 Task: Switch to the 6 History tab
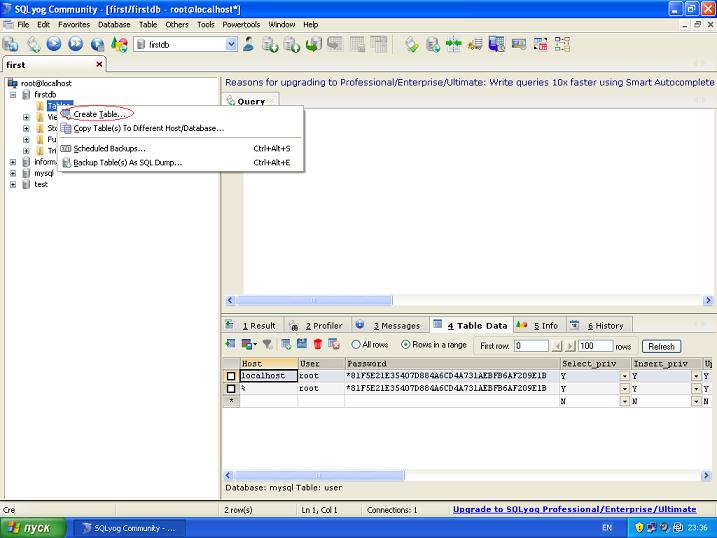tap(599, 325)
